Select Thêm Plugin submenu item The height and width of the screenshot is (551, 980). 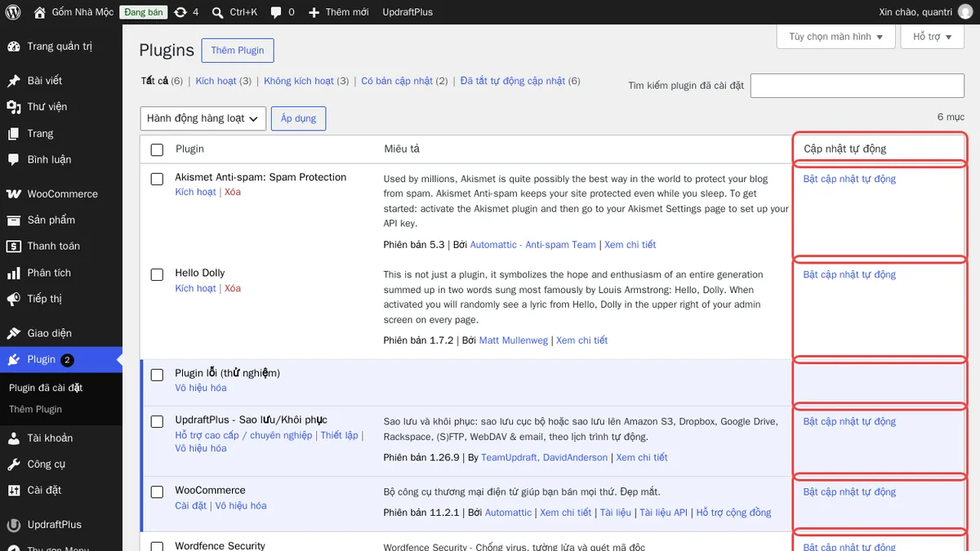click(x=35, y=409)
